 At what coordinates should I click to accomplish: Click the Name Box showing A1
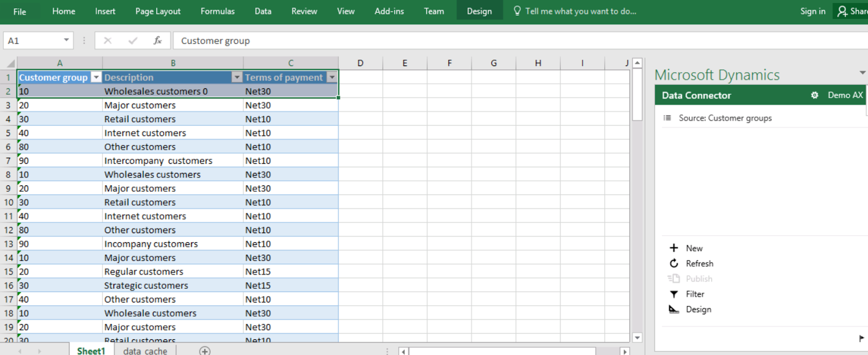(33, 41)
